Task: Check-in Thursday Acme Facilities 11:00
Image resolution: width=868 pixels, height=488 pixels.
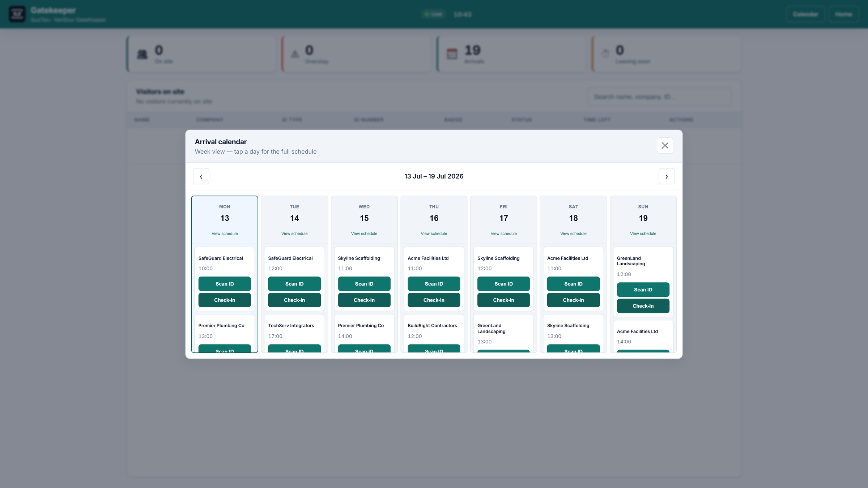Action: (434, 300)
